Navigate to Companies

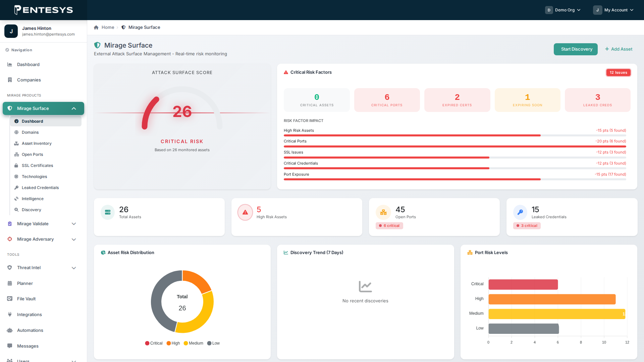click(x=43, y=80)
